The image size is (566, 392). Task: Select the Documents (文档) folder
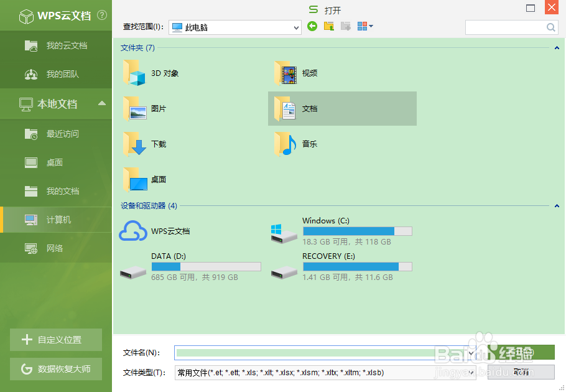[342, 109]
